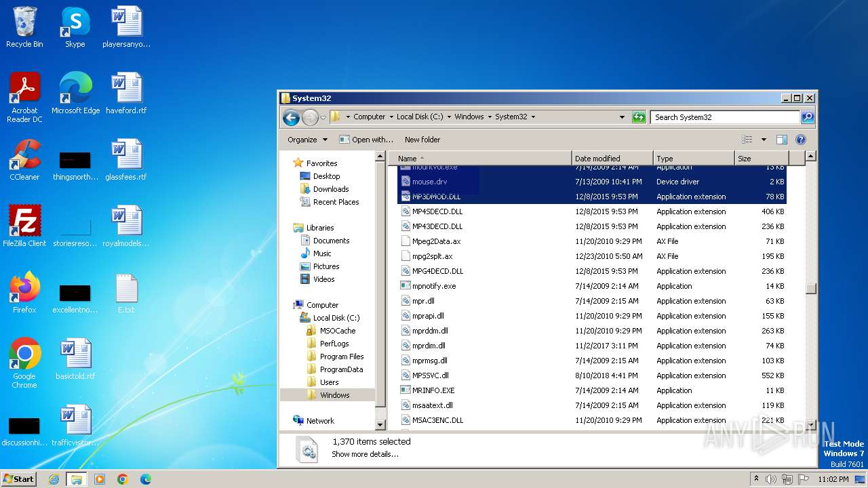Launch CCleaner from the desktop
Image resolution: width=868 pixels, height=488 pixels.
coord(24,160)
